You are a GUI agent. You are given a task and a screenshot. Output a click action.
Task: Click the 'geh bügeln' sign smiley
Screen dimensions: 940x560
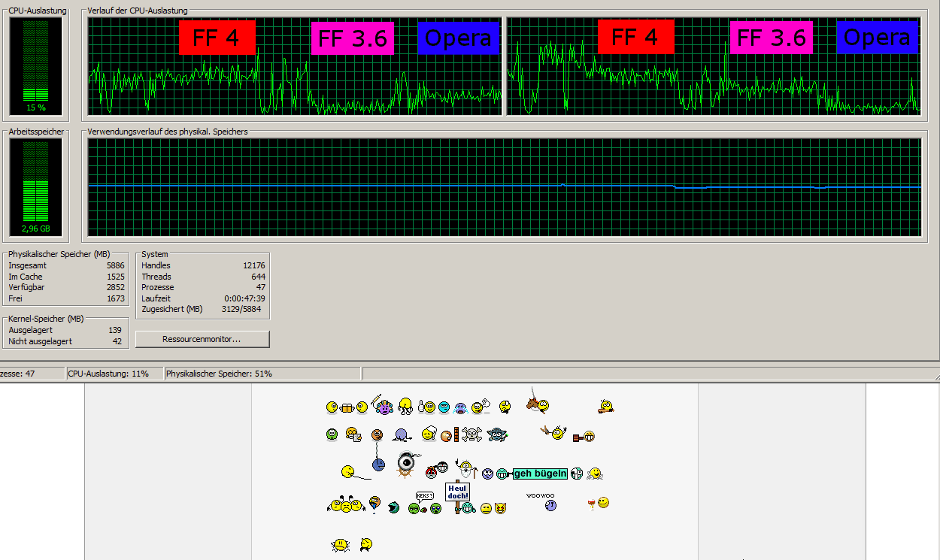point(532,474)
